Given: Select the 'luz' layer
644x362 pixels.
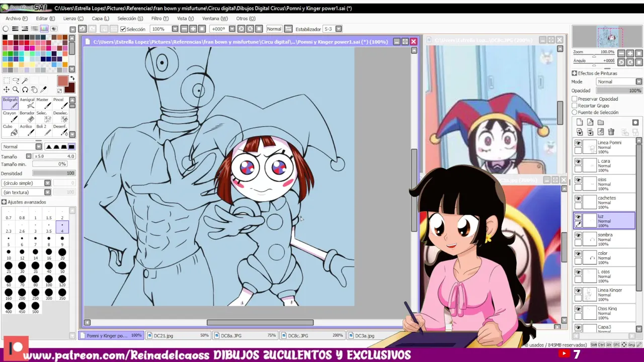Looking at the screenshot, I should click(604, 221).
